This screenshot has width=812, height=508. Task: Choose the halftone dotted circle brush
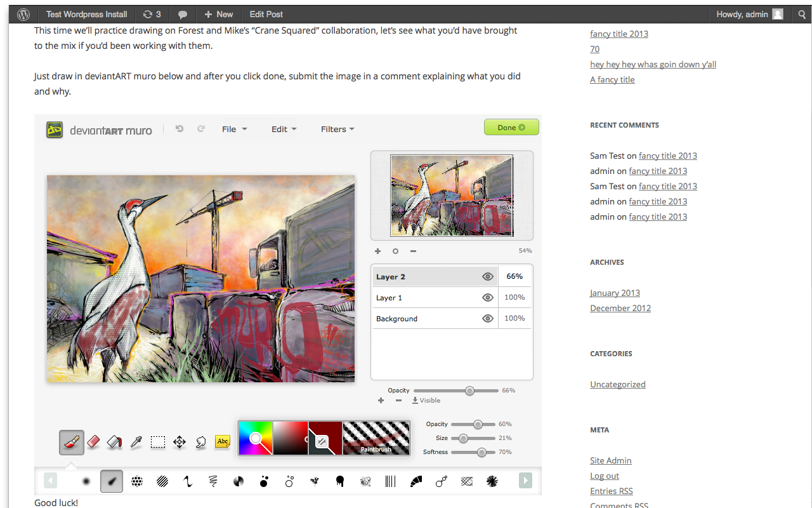(x=136, y=481)
